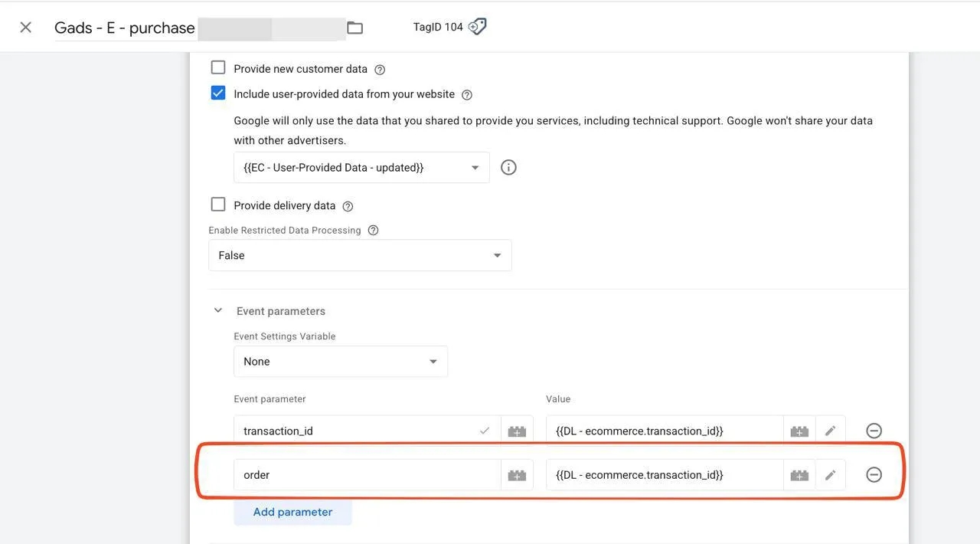Remove the transaction_id parameter row
The height and width of the screenshot is (544, 980).
click(874, 431)
